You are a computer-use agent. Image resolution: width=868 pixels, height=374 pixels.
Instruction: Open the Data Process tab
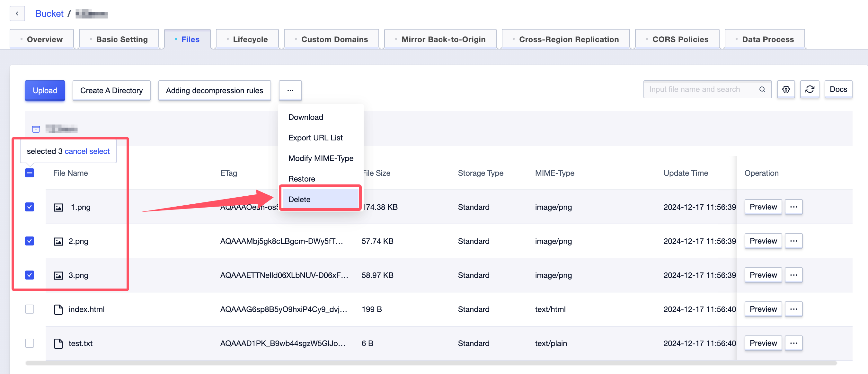765,39
